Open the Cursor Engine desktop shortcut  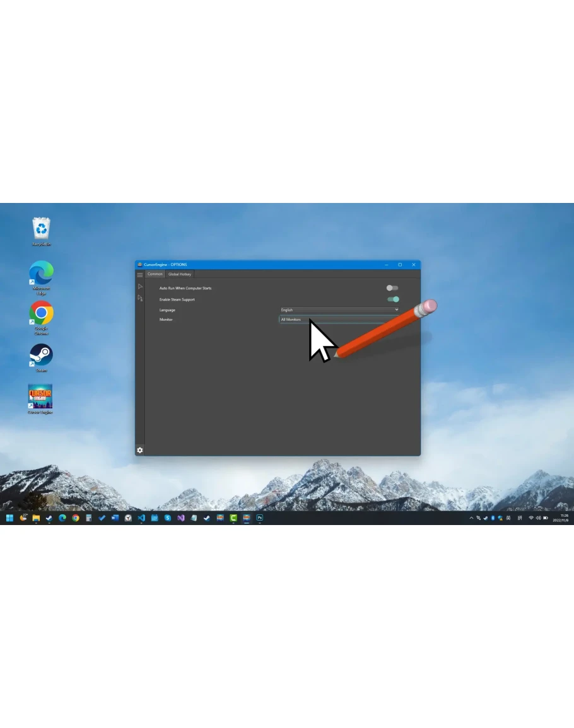(40, 398)
